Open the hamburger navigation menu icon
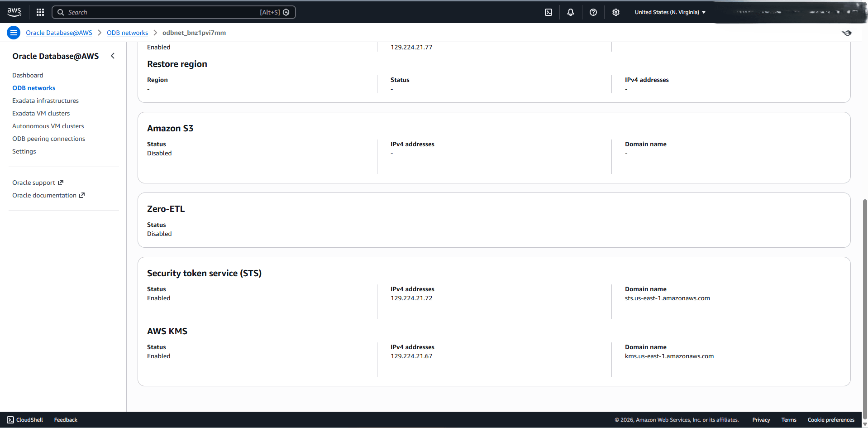 click(13, 32)
